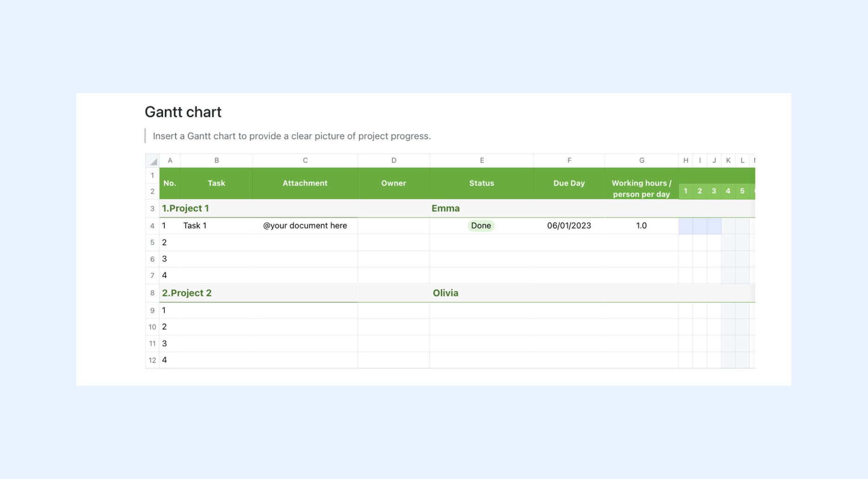Click the 'Task' header cell
Viewport: 868px width, 479px height.
tap(216, 183)
